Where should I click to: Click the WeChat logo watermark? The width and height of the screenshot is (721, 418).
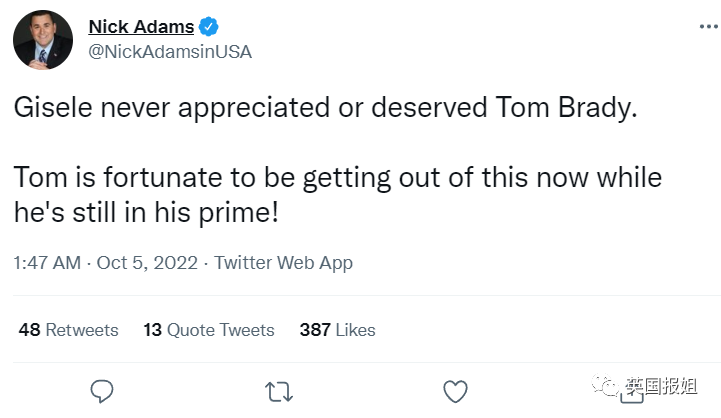604,384
